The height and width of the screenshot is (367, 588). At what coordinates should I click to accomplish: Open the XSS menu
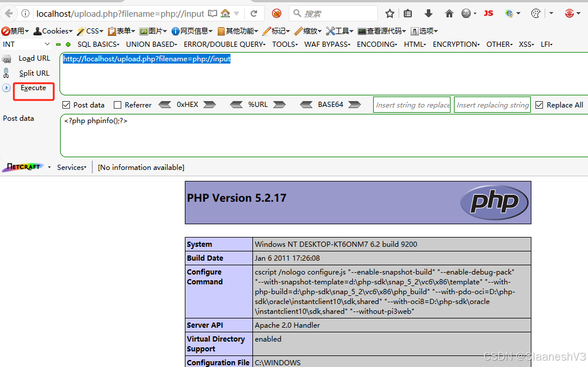527,45
